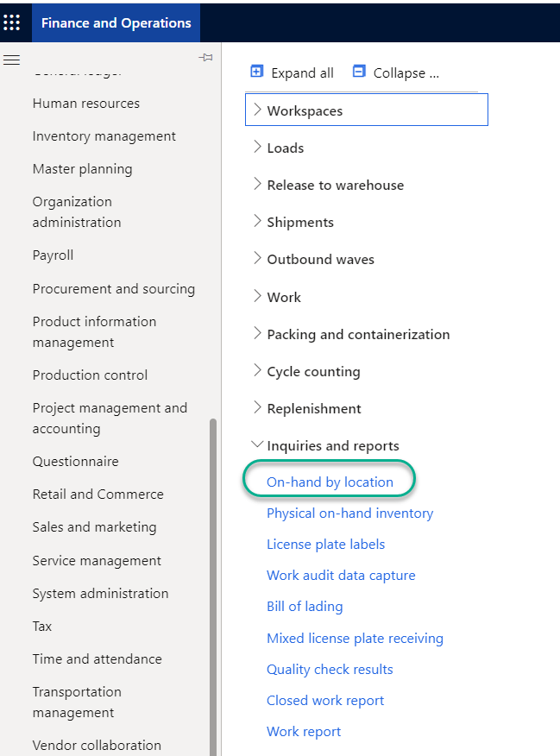Click the Finance and Operations header title

pyautogui.click(x=116, y=22)
